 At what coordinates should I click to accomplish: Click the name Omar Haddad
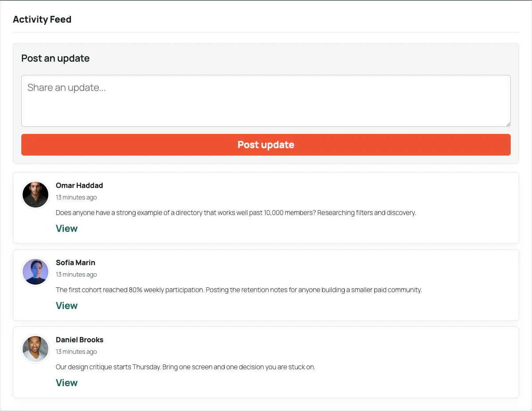click(79, 185)
